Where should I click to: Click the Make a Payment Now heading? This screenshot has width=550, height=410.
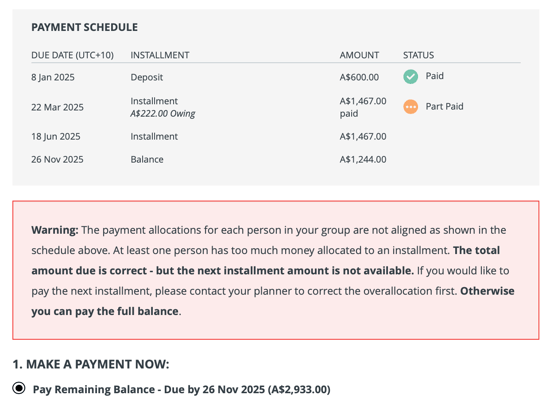[x=91, y=364]
